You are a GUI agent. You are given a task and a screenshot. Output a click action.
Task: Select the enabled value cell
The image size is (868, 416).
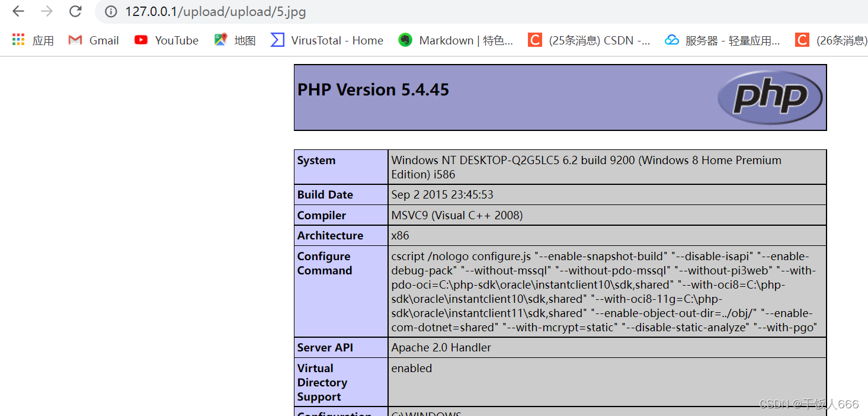pos(607,382)
